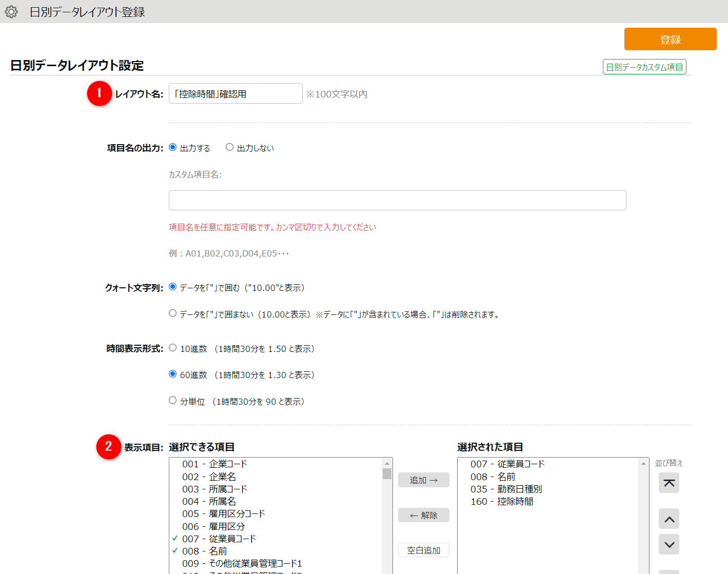Choose データを「"」で囲む quote option
The width and height of the screenshot is (728, 574).
173,287
